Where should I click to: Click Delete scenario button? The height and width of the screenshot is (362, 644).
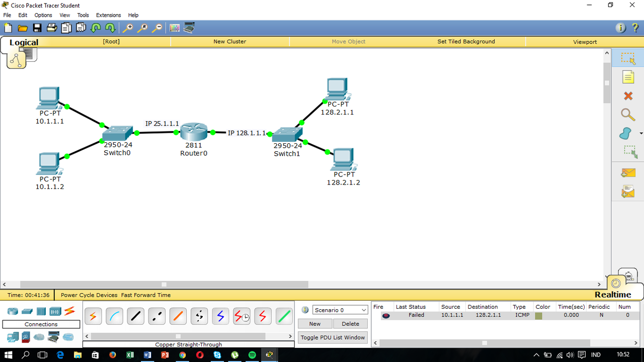(351, 324)
